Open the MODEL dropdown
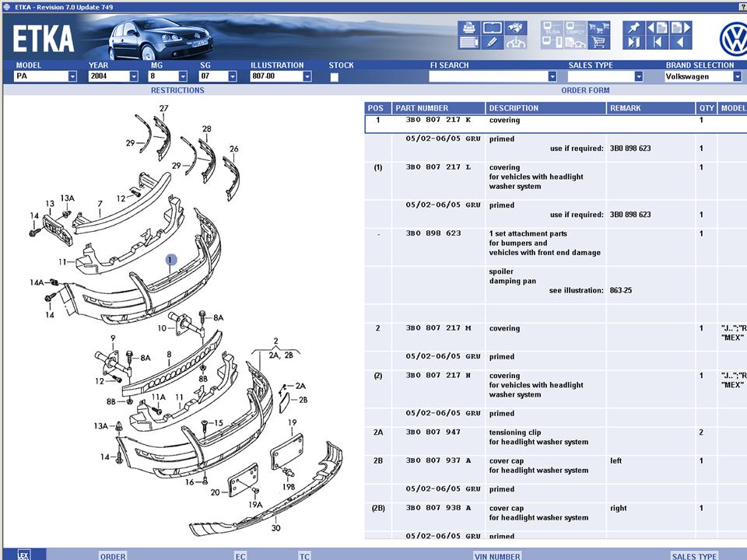747x560 pixels. [x=72, y=76]
